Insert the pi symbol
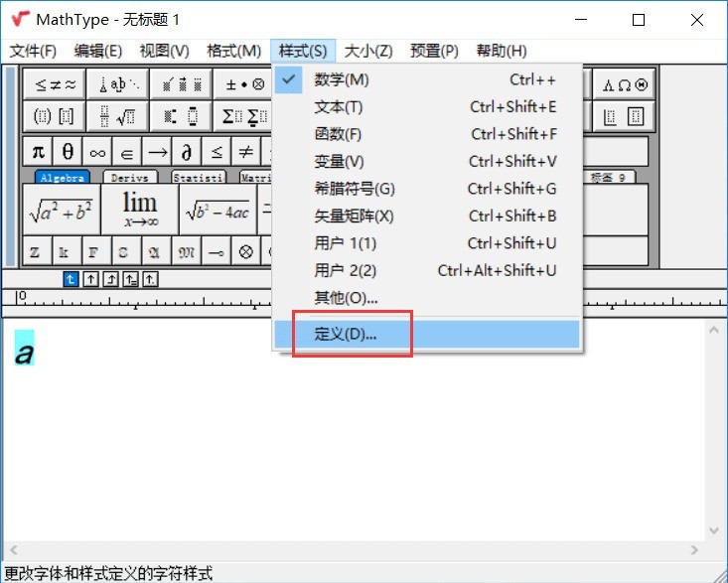728x583 pixels. coord(38,151)
